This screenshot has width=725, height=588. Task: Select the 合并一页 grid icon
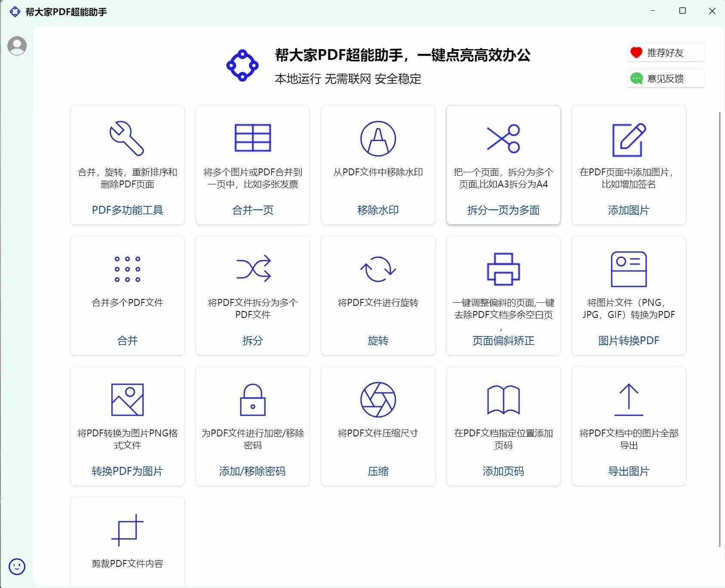[252, 138]
